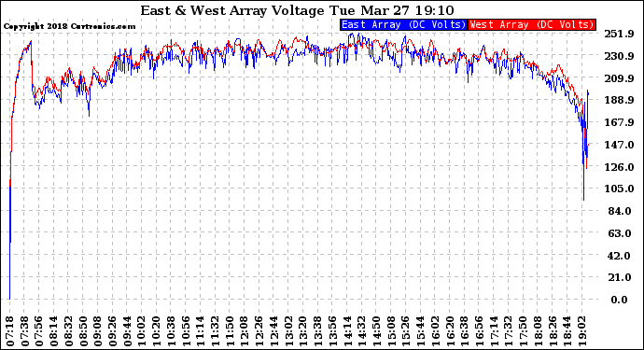Click the 08:14 time label
Screen dimensions: 644x350
54,331
